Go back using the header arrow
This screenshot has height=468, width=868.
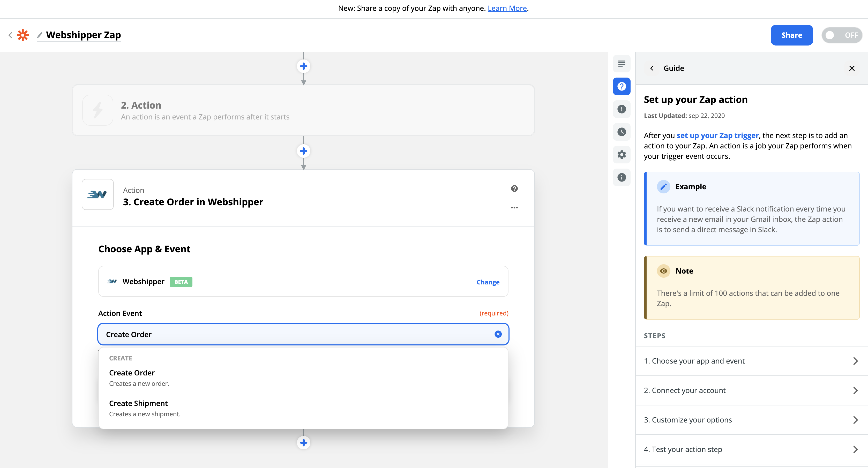click(x=10, y=35)
